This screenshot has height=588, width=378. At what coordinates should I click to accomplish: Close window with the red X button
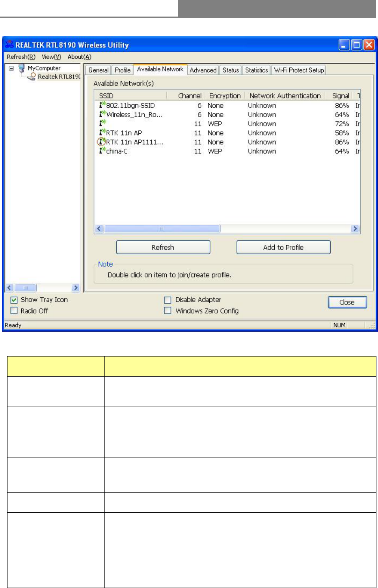369,45
